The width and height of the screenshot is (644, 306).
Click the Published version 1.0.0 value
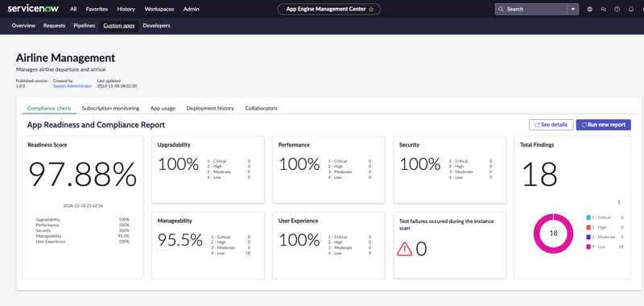pyautogui.click(x=21, y=86)
